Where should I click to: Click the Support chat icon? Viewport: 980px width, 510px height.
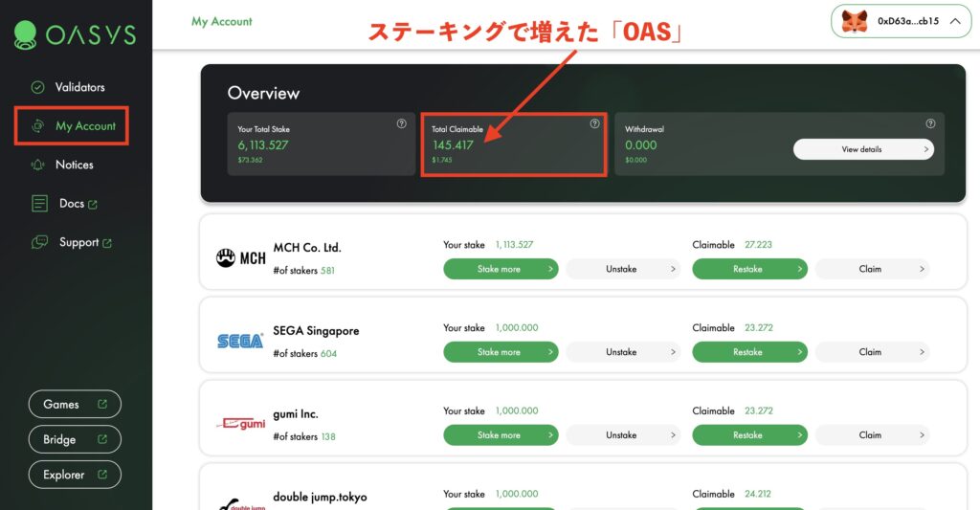click(39, 242)
